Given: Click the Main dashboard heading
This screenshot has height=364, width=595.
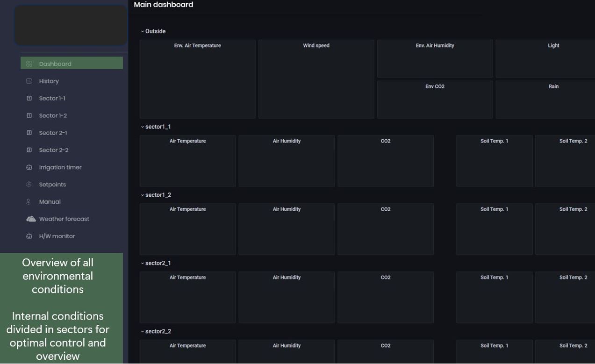Looking at the screenshot, I should (x=164, y=5).
